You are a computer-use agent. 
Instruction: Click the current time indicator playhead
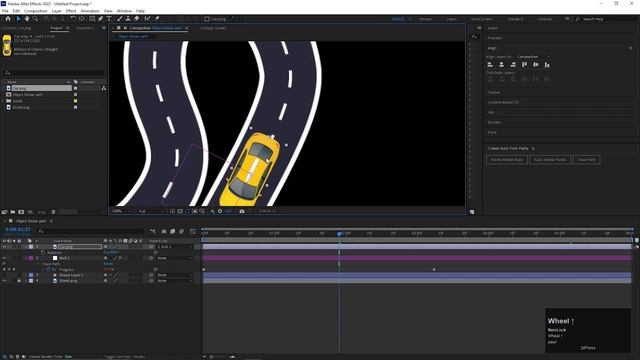coord(339,234)
